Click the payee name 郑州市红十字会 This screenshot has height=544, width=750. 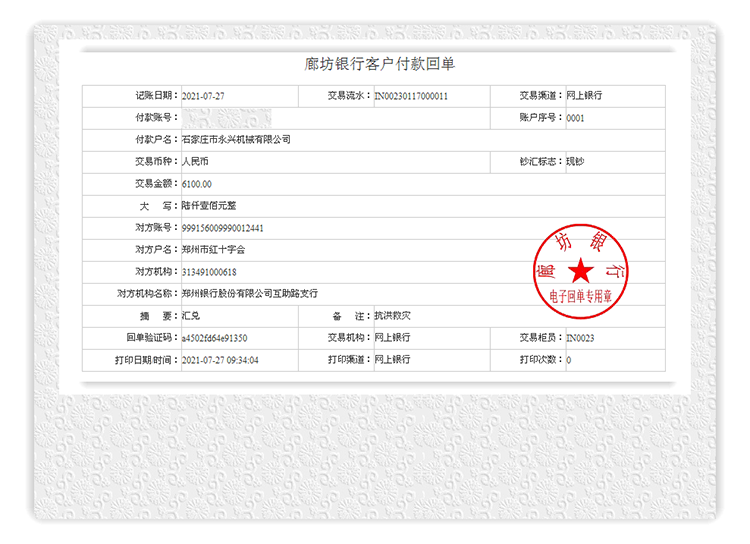213,249
